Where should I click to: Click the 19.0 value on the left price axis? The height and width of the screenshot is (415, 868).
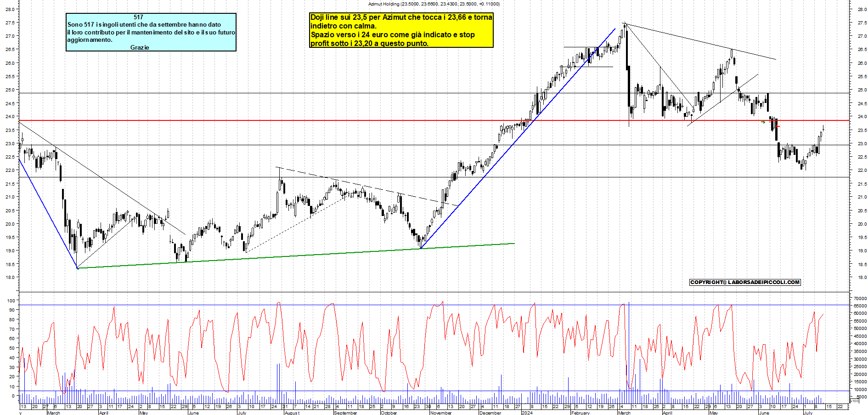[x=10, y=251]
